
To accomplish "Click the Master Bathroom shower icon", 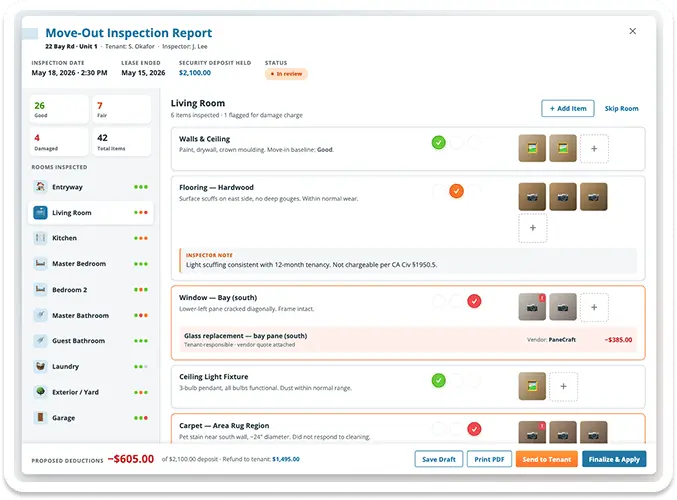I will point(40,315).
